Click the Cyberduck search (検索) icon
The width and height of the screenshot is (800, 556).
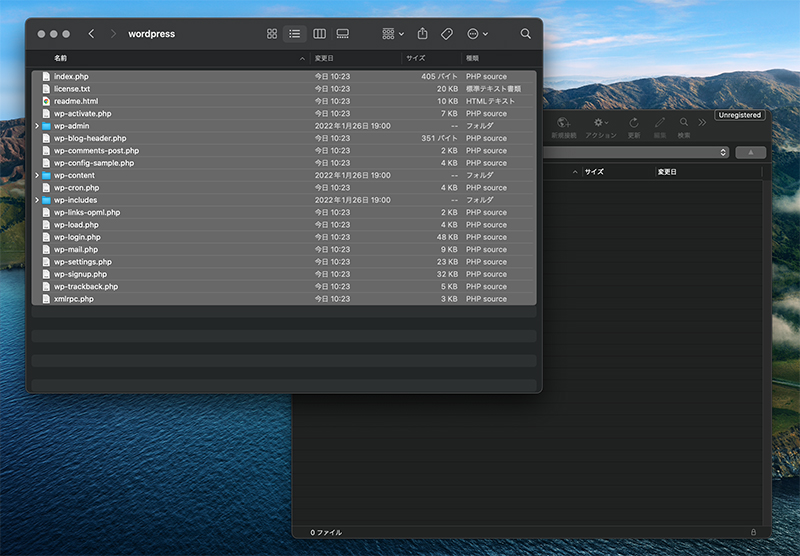684,123
